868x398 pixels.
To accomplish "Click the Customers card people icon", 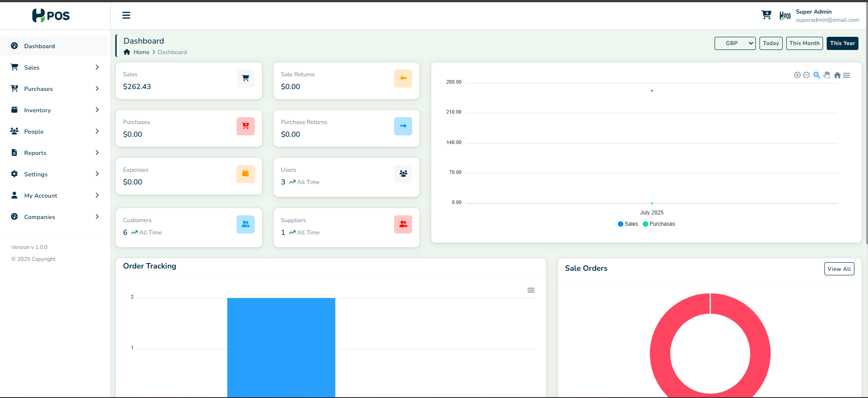I will pos(246,224).
